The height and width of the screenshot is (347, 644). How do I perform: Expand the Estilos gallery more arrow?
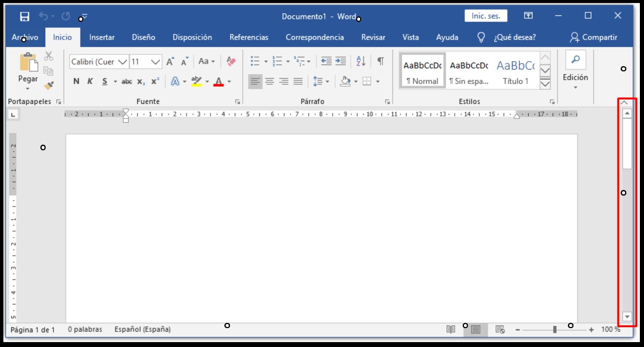[x=545, y=83]
